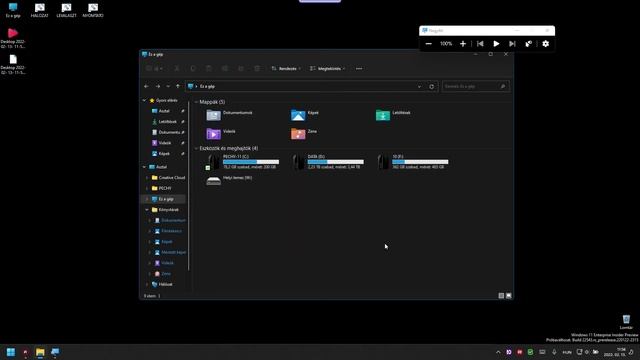Select the Zene folder tile

pos(304,133)
